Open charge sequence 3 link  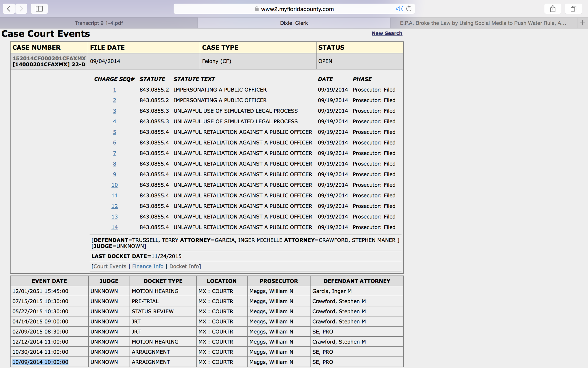point(115,111)
